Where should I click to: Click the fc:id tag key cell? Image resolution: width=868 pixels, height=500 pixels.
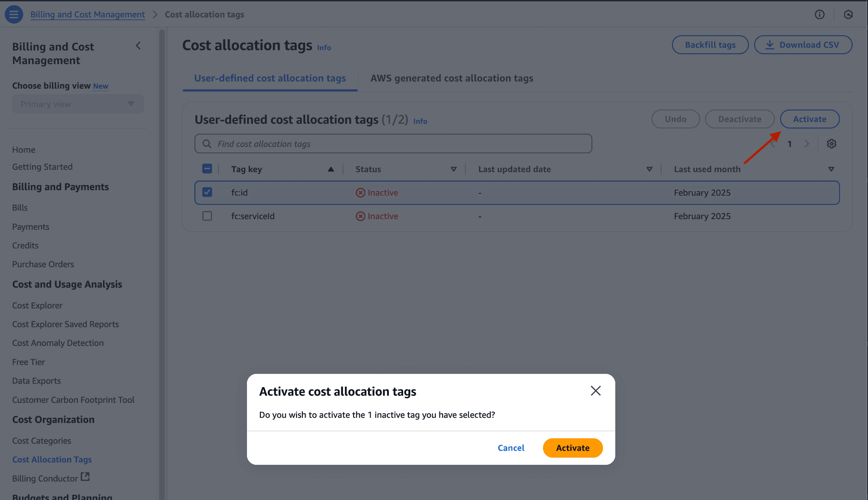239,192
